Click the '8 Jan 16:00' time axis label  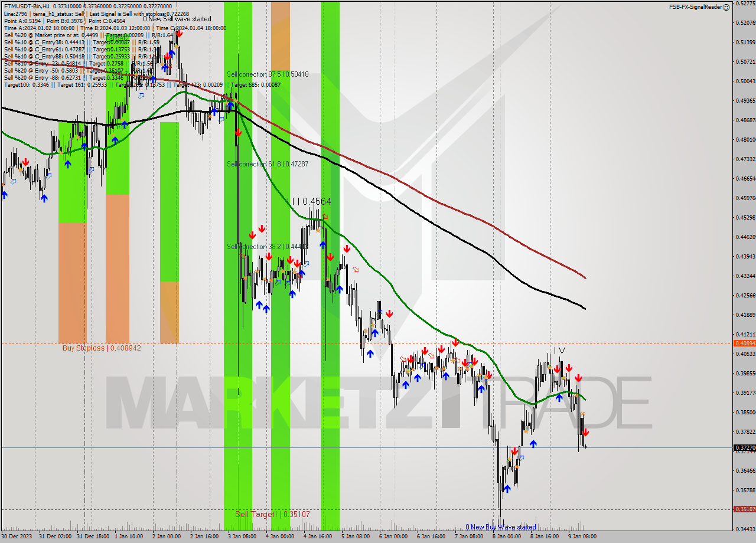pos(544,536)
